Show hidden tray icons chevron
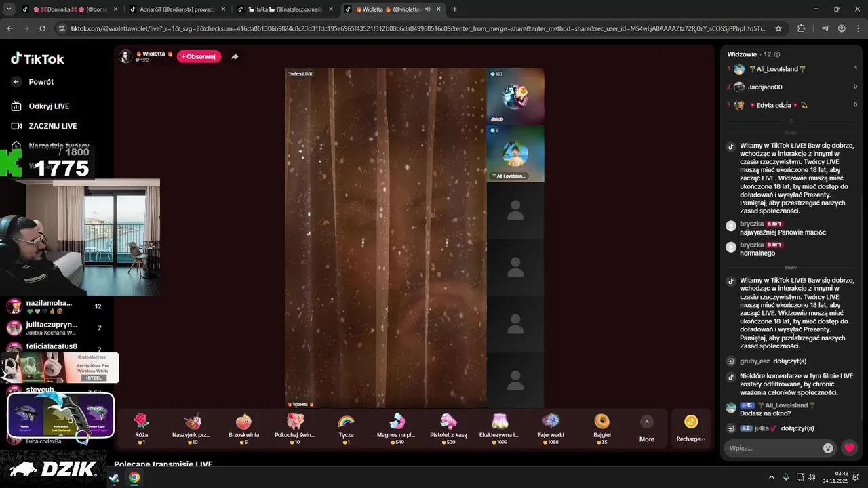 click(772, 477)
